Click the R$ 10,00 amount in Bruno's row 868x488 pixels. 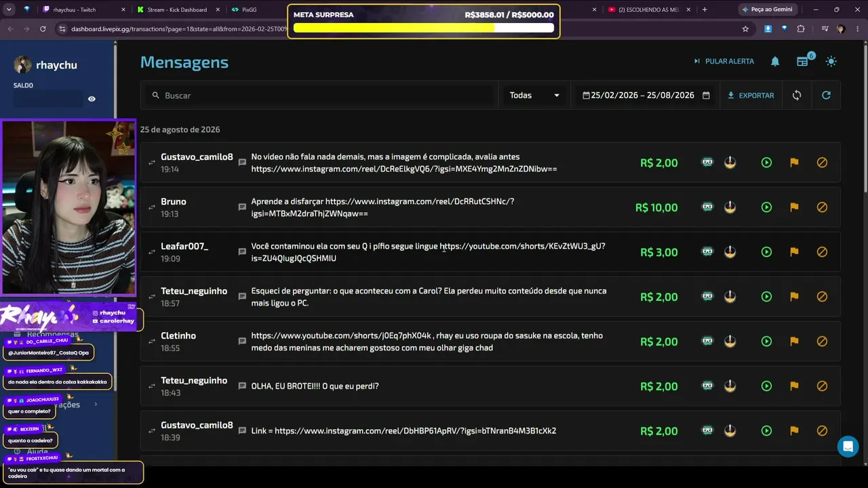tap(656, 207)
